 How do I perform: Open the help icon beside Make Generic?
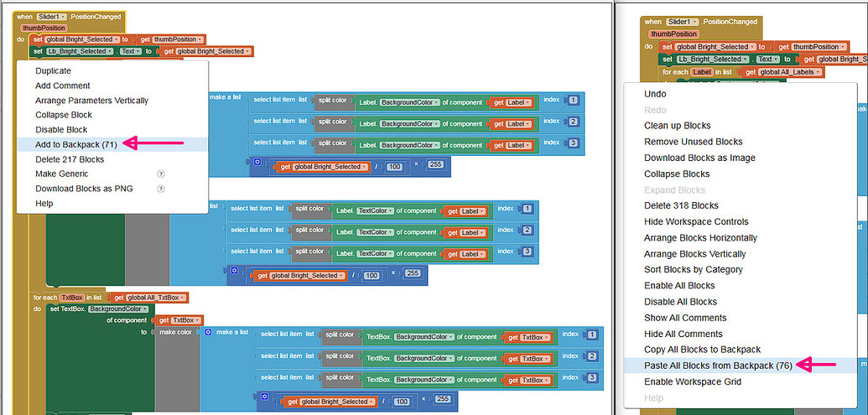160,174
